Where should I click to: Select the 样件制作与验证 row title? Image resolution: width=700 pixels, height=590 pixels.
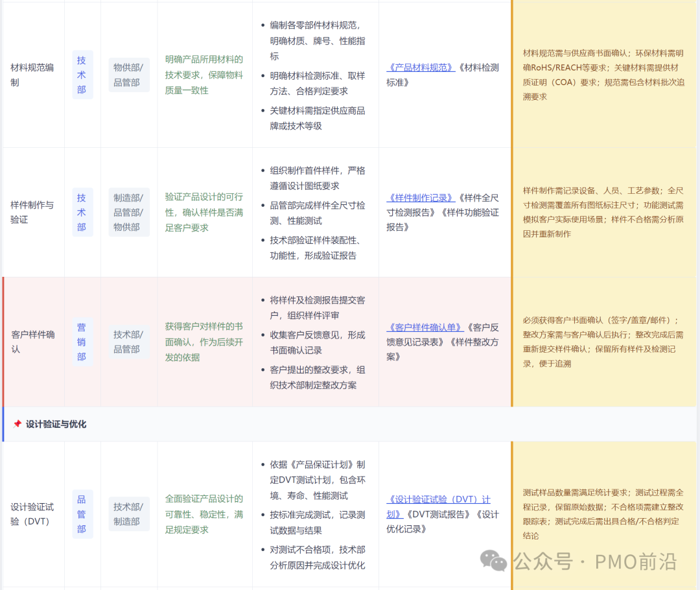coord(32,213)
